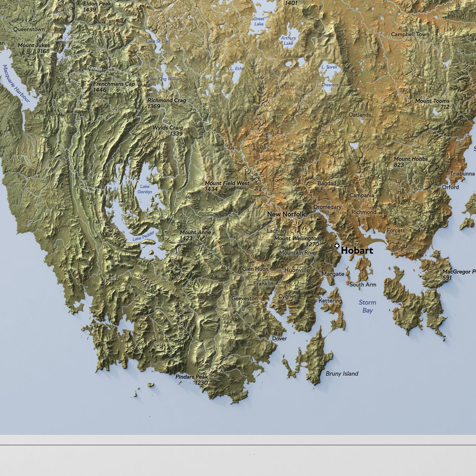The image size is (476, 476).
Task: Click the Lake Pedder label
Action: click(x=143, y=236)
